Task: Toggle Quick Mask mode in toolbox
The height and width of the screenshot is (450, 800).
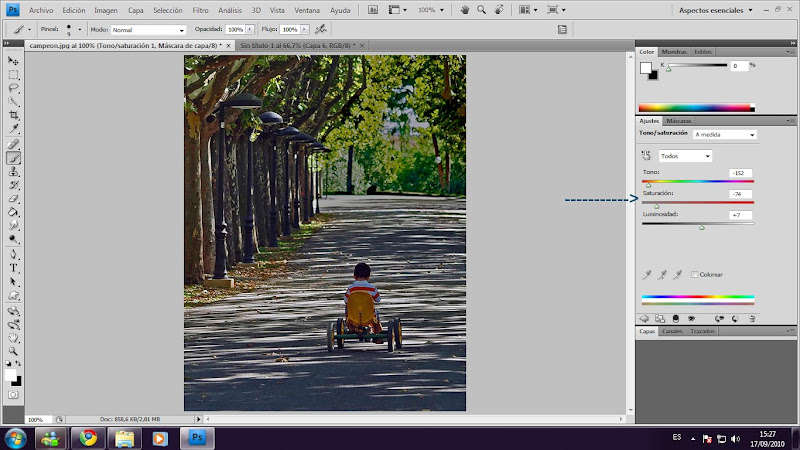Action: [14, 395]
